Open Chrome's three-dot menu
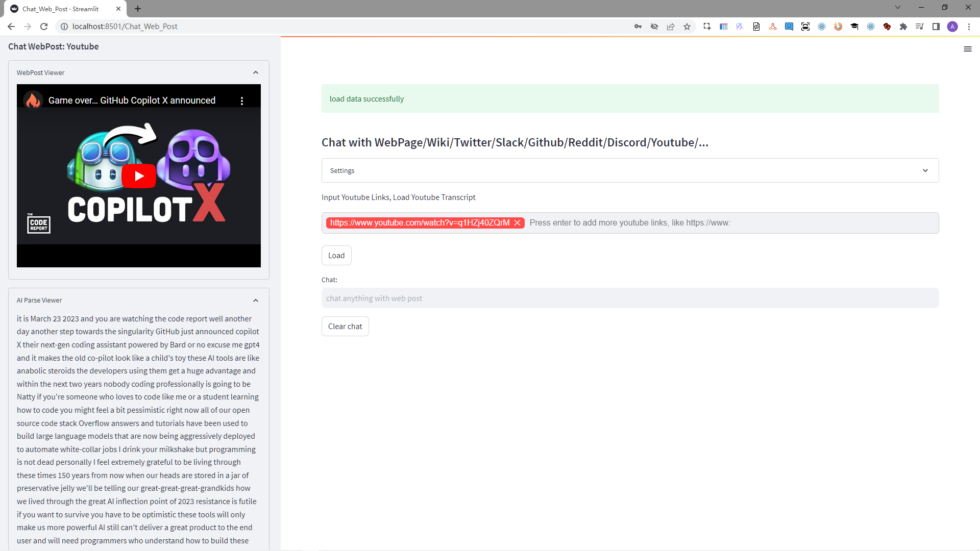The image size is (980, 551). (969, 27)
